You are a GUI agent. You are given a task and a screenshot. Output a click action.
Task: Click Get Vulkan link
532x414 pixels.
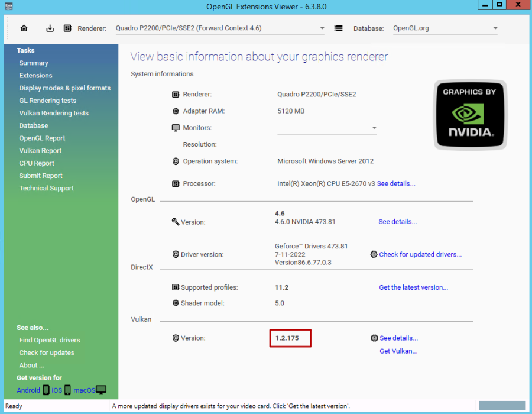[x=398, y=351]
